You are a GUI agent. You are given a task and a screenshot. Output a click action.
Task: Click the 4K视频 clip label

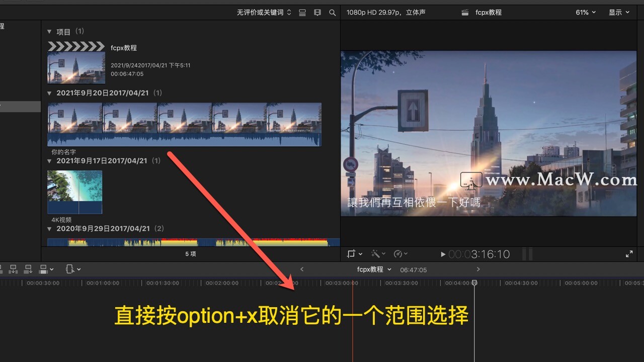pyautogui.click(x=61, y=220)
